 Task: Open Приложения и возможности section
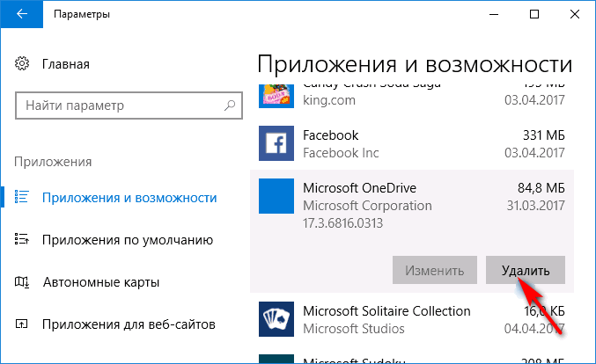pyautogui.click(x=129, y=198)
